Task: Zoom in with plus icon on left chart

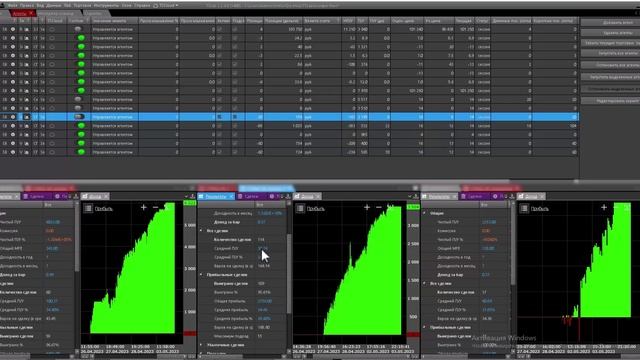Action: point(143,208)
